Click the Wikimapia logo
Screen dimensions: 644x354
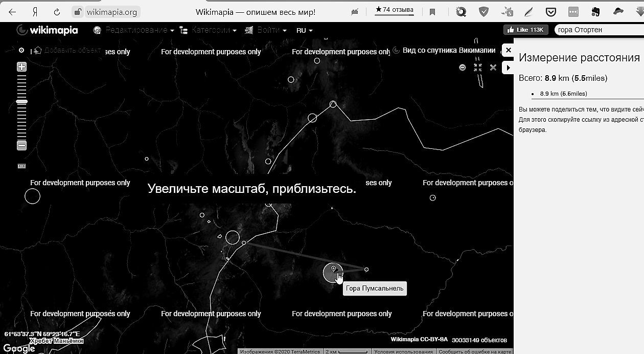click(47, 30)
